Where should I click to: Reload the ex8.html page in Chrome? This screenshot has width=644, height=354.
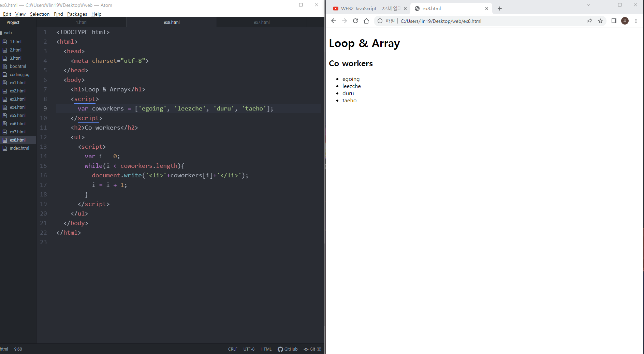coord(355,21)
